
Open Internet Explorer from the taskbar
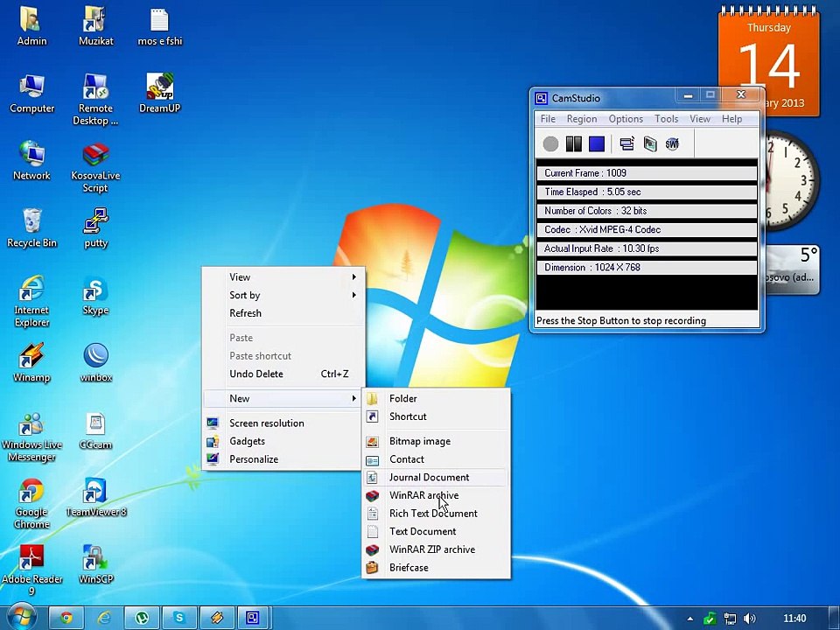(x=104, y=619)
